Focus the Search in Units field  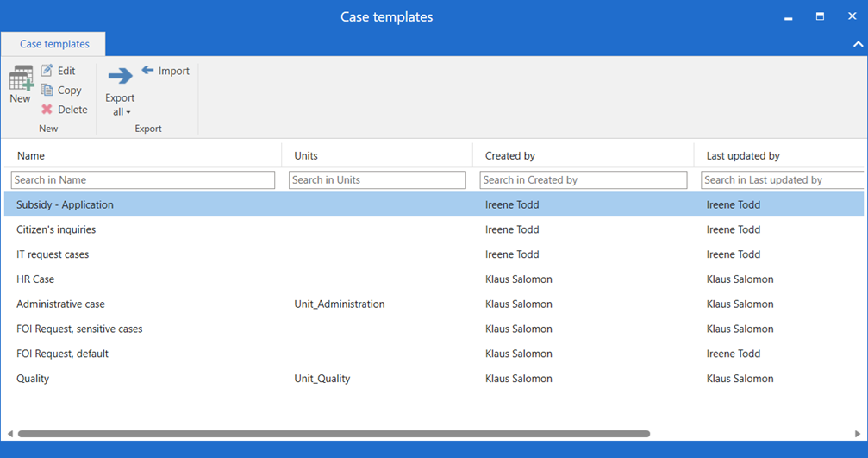tap(377, 180)
